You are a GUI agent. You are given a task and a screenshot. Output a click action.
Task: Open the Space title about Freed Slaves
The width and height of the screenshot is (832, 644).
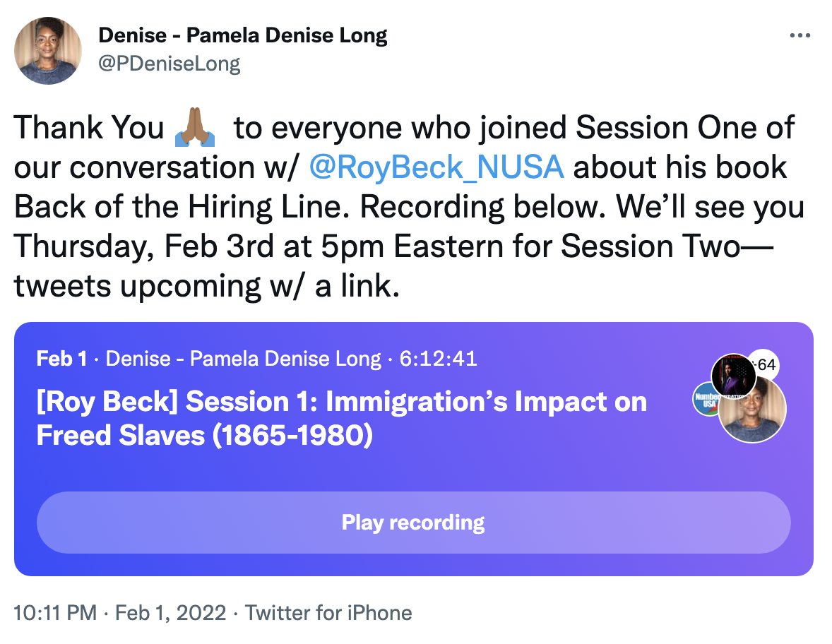click(x=341, y=419)
